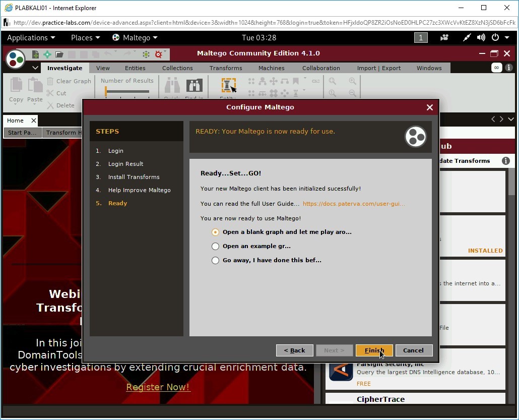Viewport: 519px width, 420px height.
Task: Open the Register Now! link
Action: [x=158, y=387]
